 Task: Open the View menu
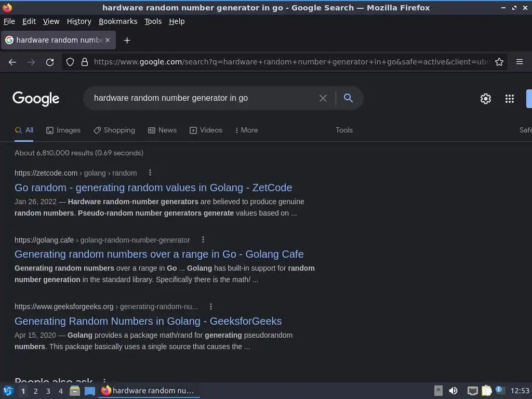[x=51, y=21]
